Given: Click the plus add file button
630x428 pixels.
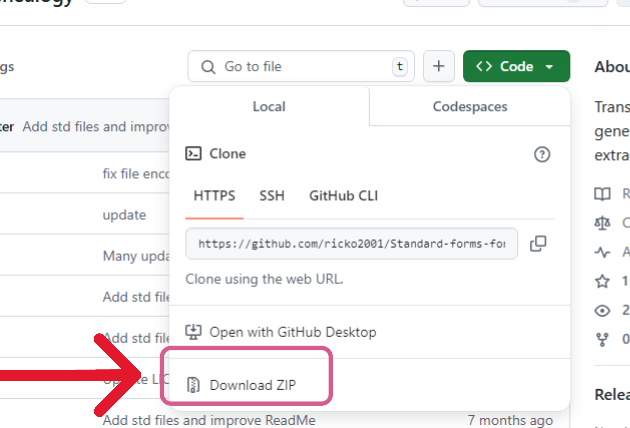Looking at the screenshot, I should (439, 67).
